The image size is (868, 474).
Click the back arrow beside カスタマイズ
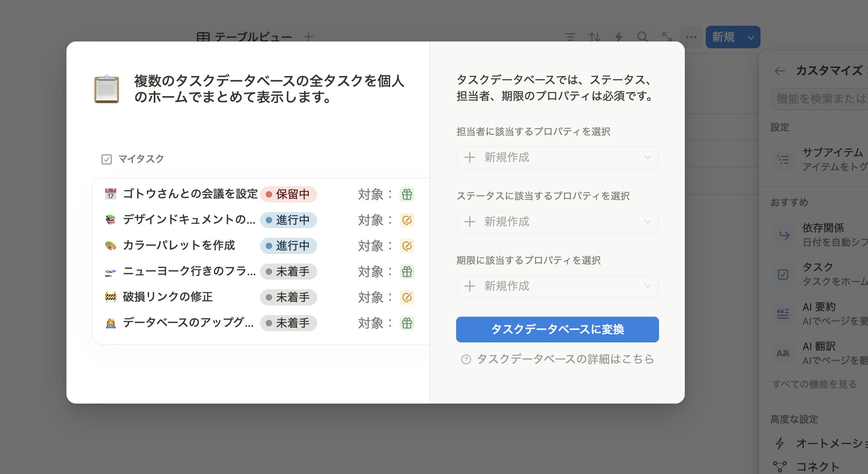[780, 71]
